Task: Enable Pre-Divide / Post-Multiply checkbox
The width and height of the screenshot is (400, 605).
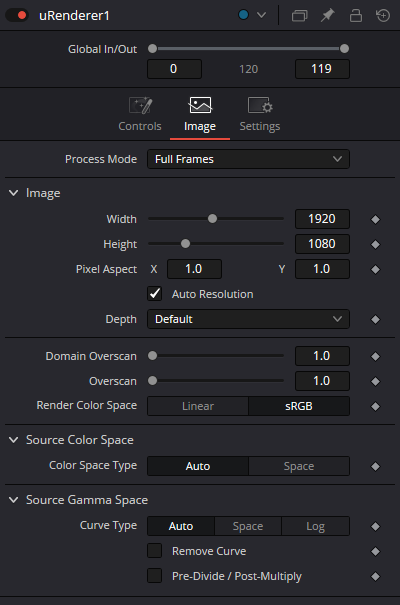Action: click(155, 576)
